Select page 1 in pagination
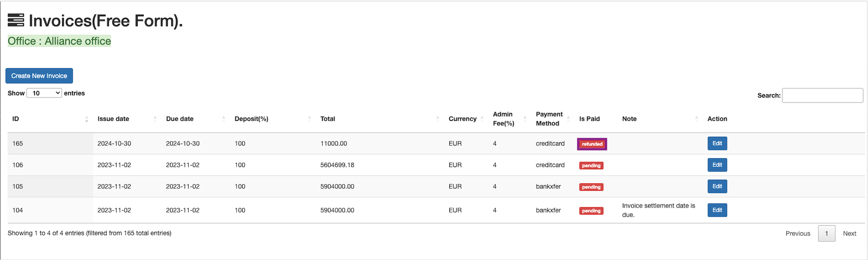This screenshot has width=868, height=260. tap(826, 233)
